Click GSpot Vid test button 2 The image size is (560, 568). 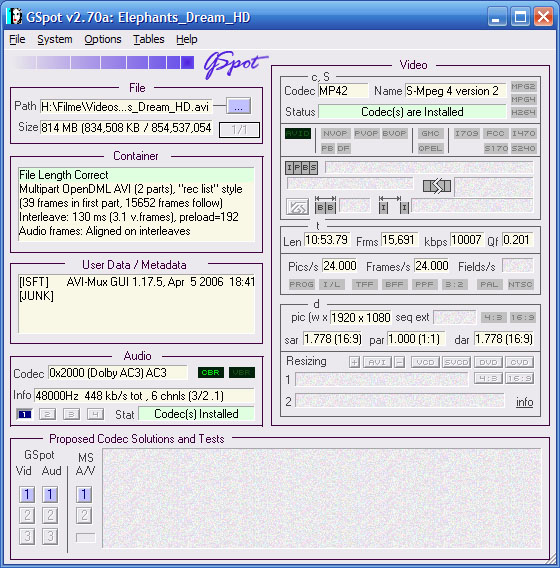[x=27, y=515]
